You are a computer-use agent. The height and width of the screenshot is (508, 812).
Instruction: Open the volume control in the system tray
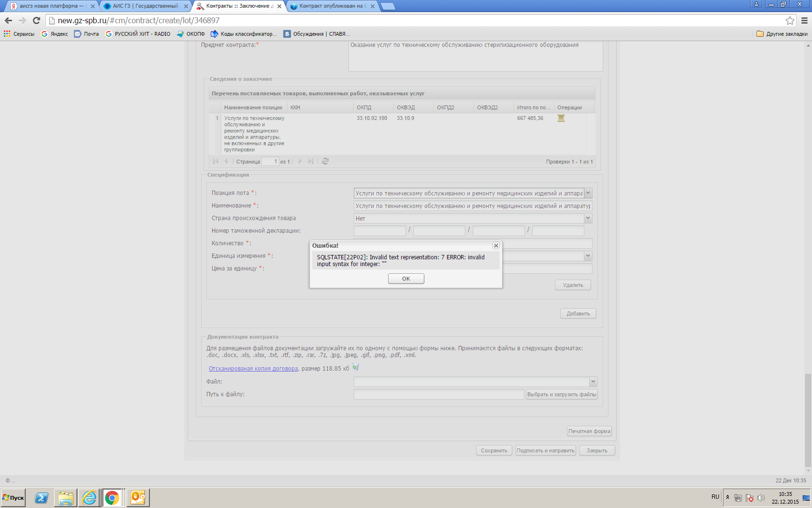(x=761, y=497)
